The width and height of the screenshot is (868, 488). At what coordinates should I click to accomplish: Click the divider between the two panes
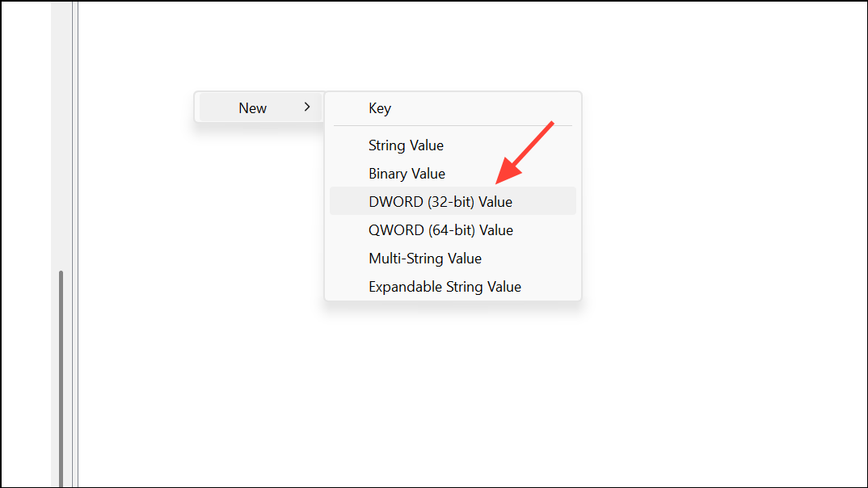tap(75, 242)
